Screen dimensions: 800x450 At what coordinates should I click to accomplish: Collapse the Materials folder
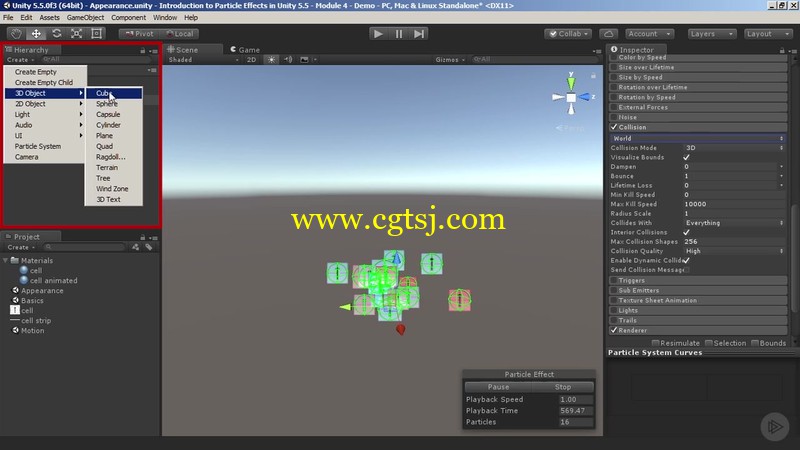pyautogui.click(x=6, y=260)
